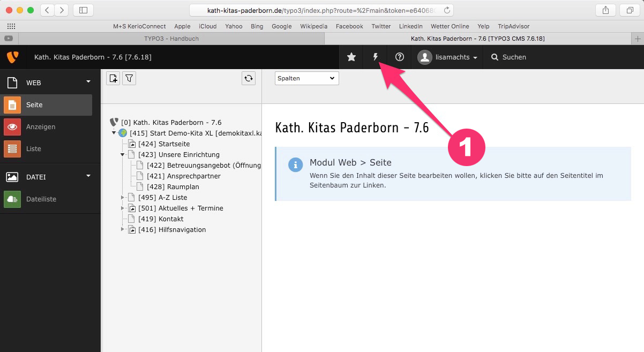The height and width of the screenshot is (352, 644).
Task: Collapse the Unsere Einrichtung tree node
Action: (x=123, y=155)
